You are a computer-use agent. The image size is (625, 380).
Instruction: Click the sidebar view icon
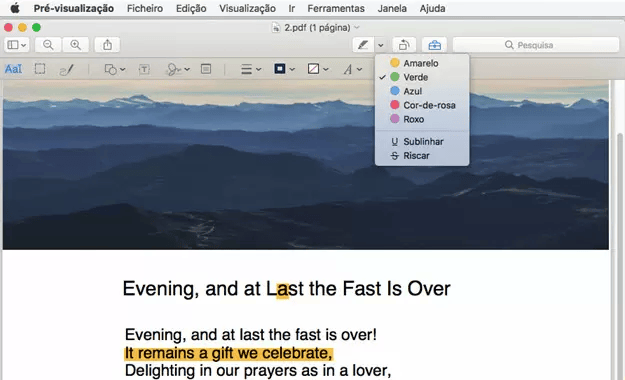[13, 45]
